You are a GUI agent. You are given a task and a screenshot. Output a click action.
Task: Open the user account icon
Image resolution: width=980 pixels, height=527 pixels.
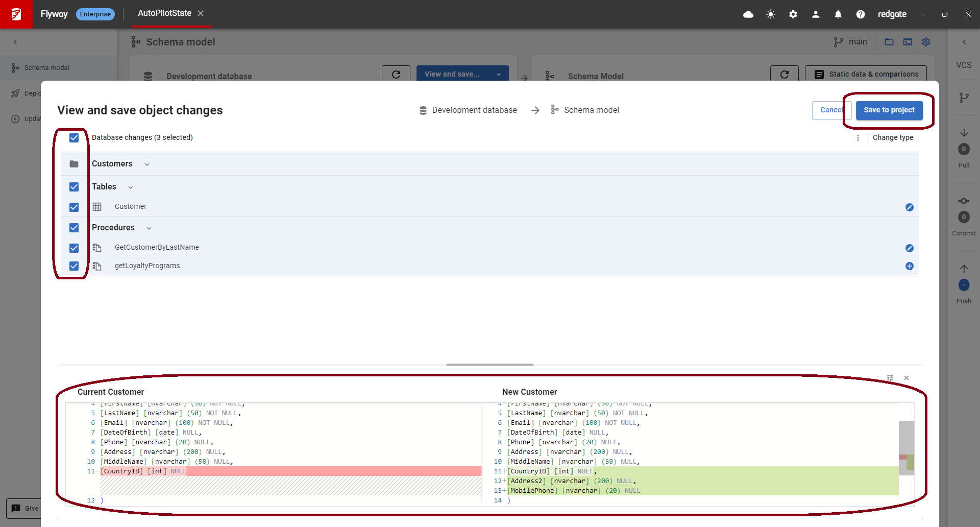(816, 14)
